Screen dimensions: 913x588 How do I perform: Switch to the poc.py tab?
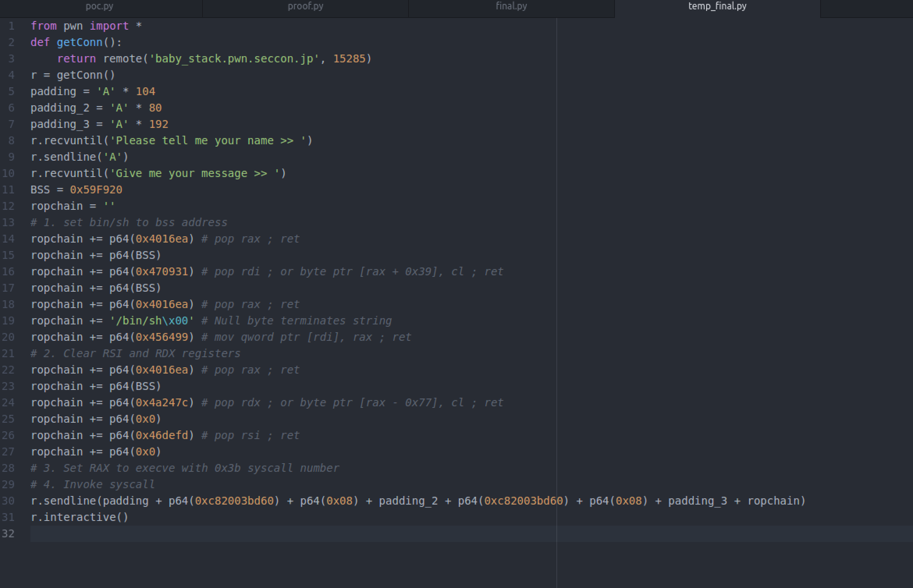100,6
